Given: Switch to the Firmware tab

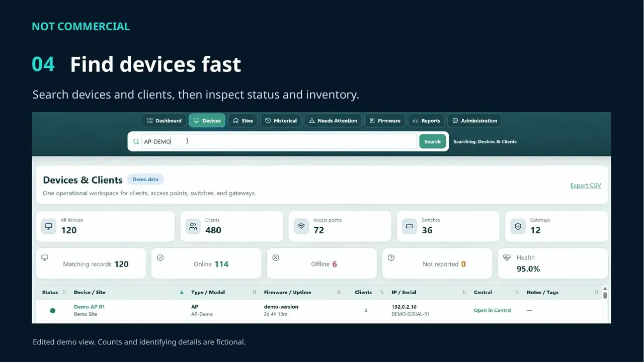Looking at the screenshot, I should (x=385, y=121).
